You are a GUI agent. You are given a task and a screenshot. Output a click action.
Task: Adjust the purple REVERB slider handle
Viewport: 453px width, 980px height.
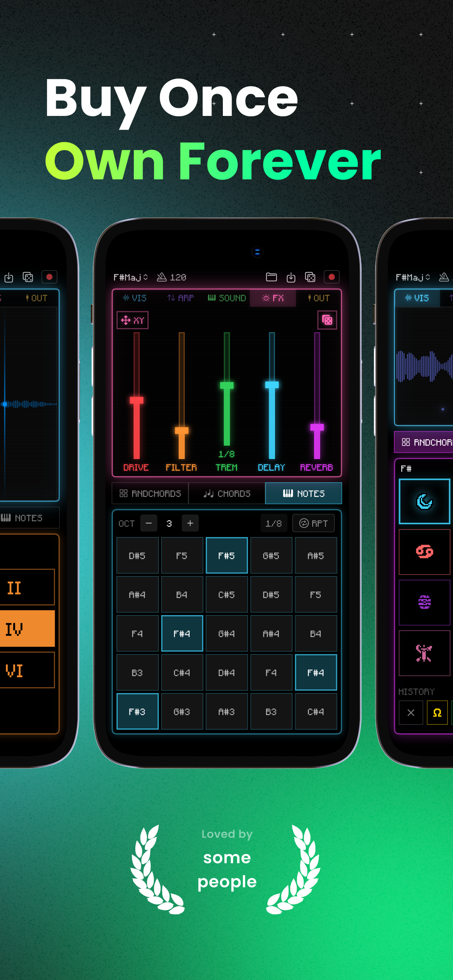(x=317, y=427)
